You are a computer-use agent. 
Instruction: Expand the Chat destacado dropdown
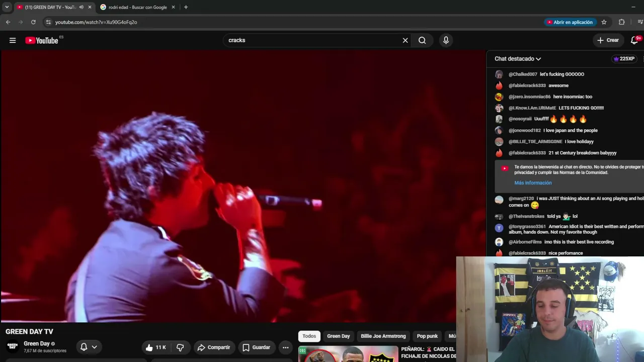[x=518, y=59]
